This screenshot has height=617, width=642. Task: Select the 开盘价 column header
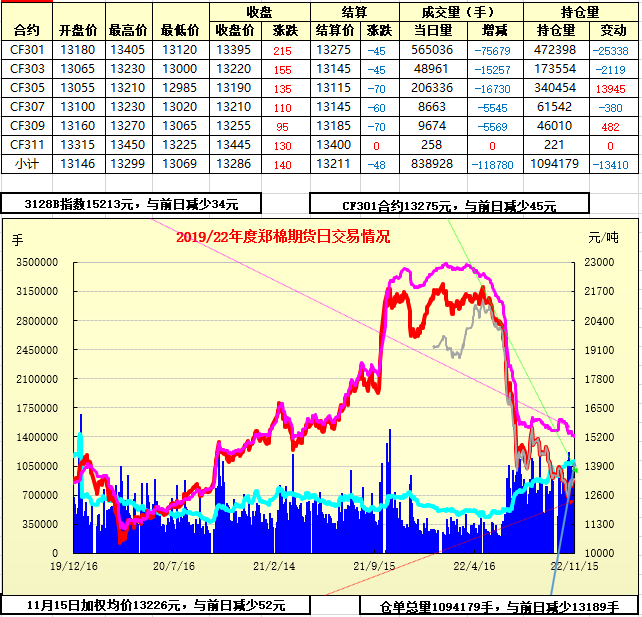[78, 31]
